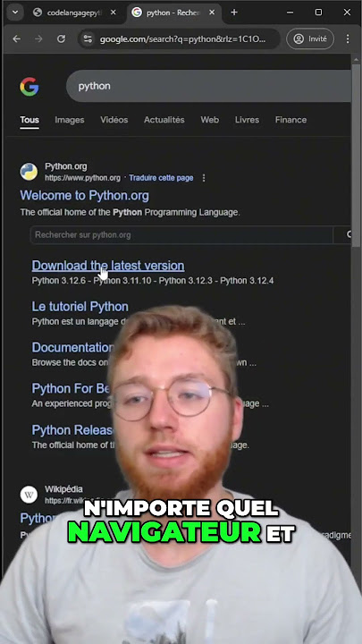Screen dimensions: 362x644
Task: Reload the page with refresh icon
Action: [x=61, y=39]
